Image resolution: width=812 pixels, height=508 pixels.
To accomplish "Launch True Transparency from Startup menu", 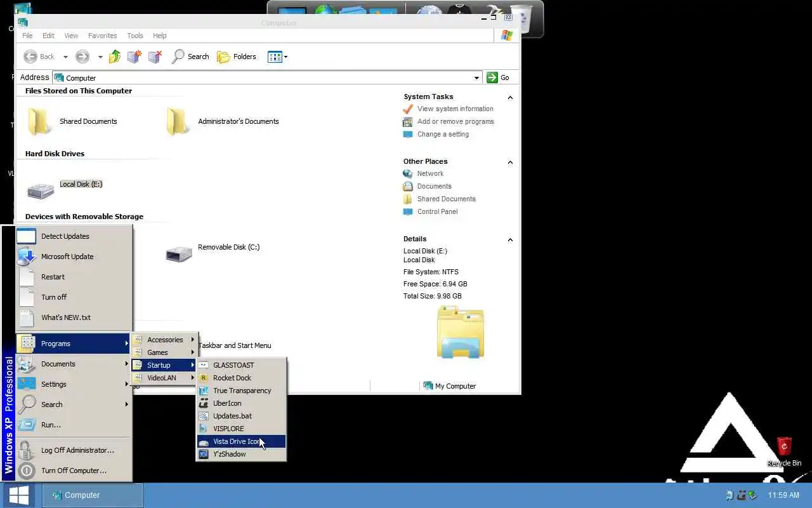I will click(x=241, y=391).
